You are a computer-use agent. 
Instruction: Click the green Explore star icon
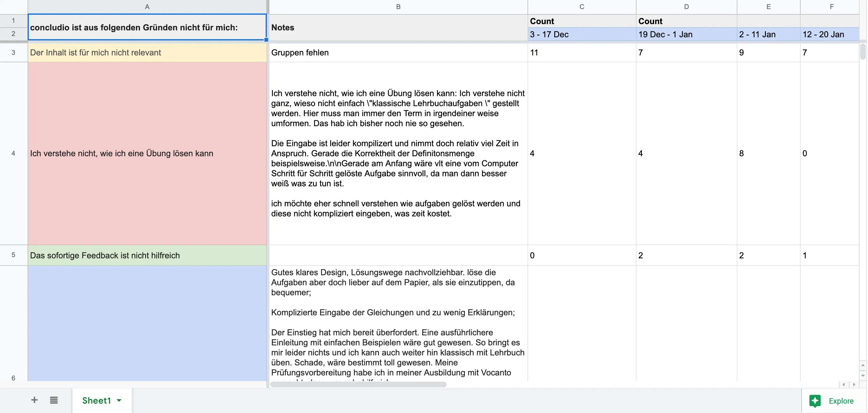[x=815, y=400]
